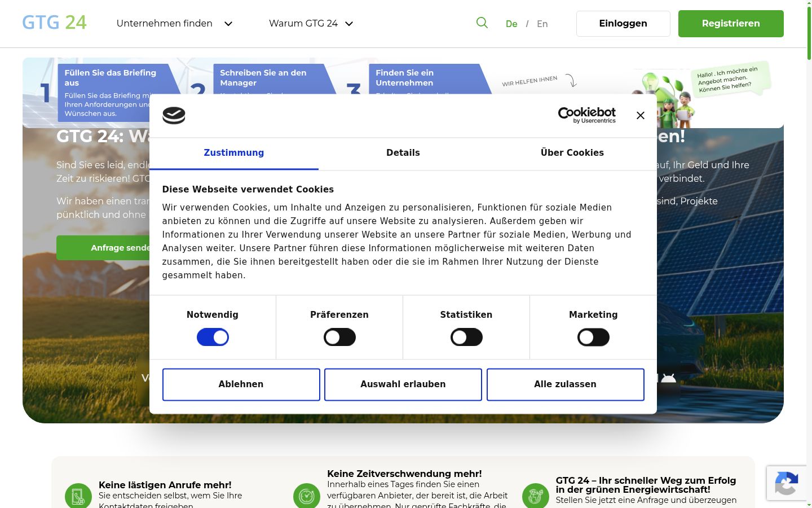This screenshot has height=508, width=812.
Task: Open the Über Cookies tab
Action: pyautogui.click(x=572, y=153)
